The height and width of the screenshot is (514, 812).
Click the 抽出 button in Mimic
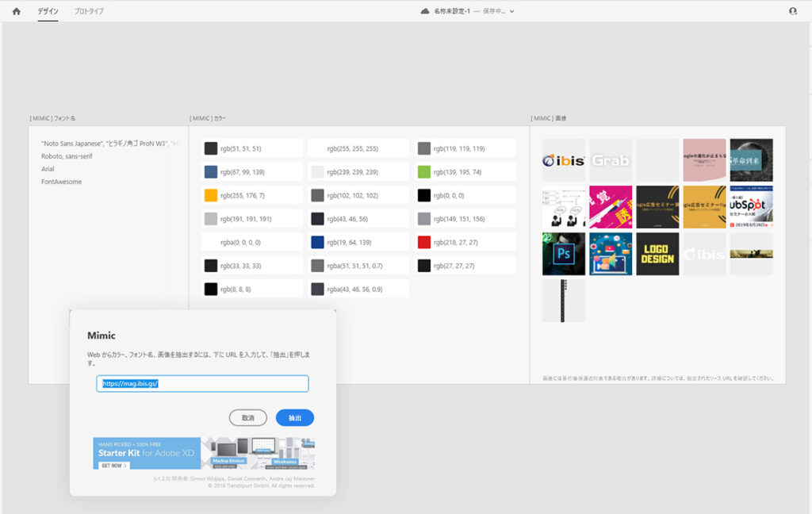(295, 417)
